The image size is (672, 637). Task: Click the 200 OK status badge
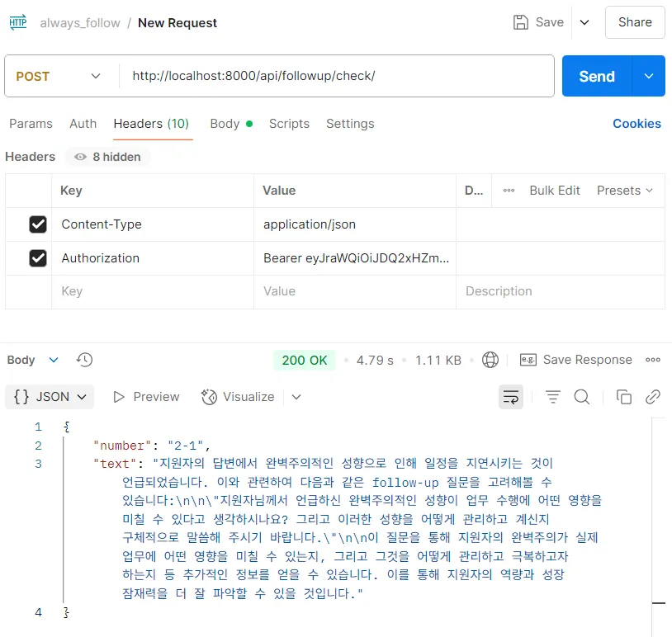305,361
